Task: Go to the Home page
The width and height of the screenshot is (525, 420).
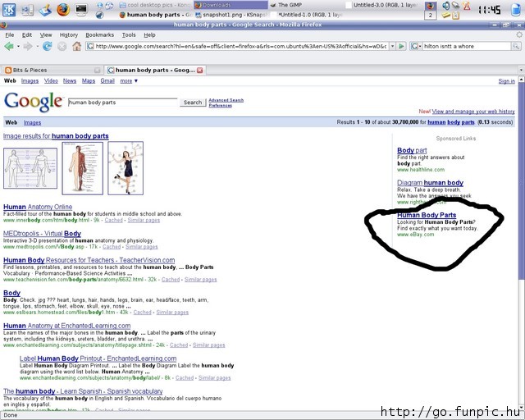Action: tap(76, 46)
